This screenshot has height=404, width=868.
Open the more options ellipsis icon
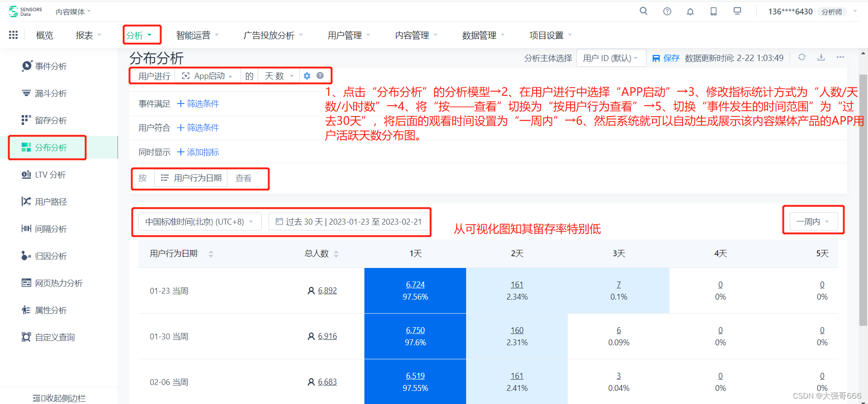[x=840, y=57]
